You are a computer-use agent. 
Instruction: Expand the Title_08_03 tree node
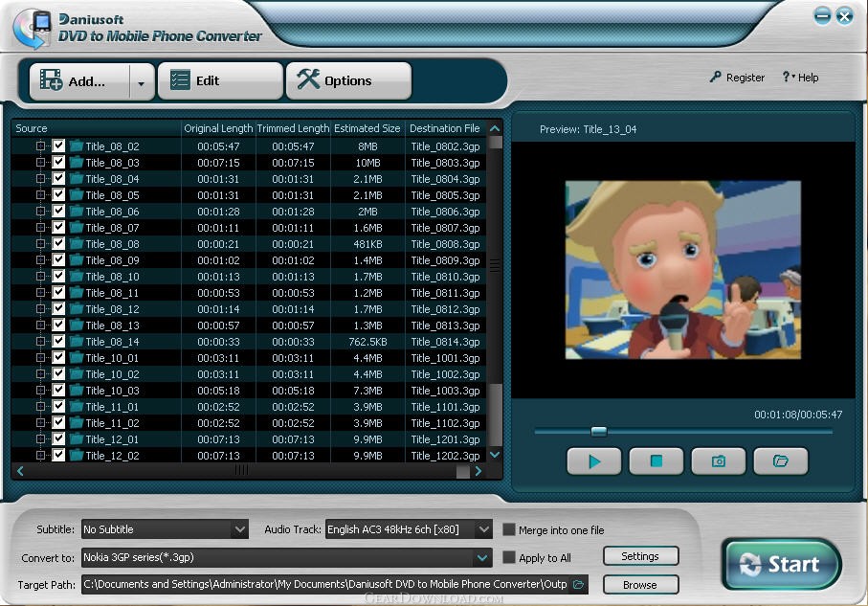[40, 163]
